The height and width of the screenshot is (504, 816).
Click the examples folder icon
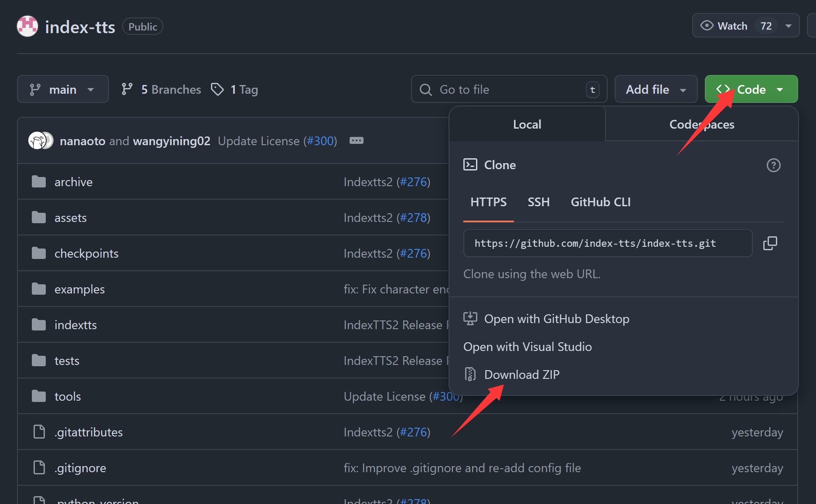[39, 289]
